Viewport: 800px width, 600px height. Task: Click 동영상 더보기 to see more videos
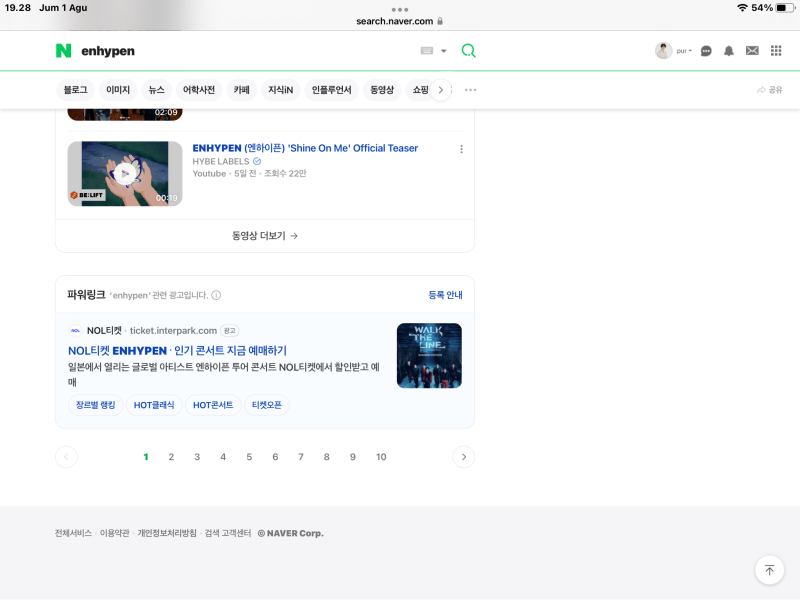(x=265, y=236)
